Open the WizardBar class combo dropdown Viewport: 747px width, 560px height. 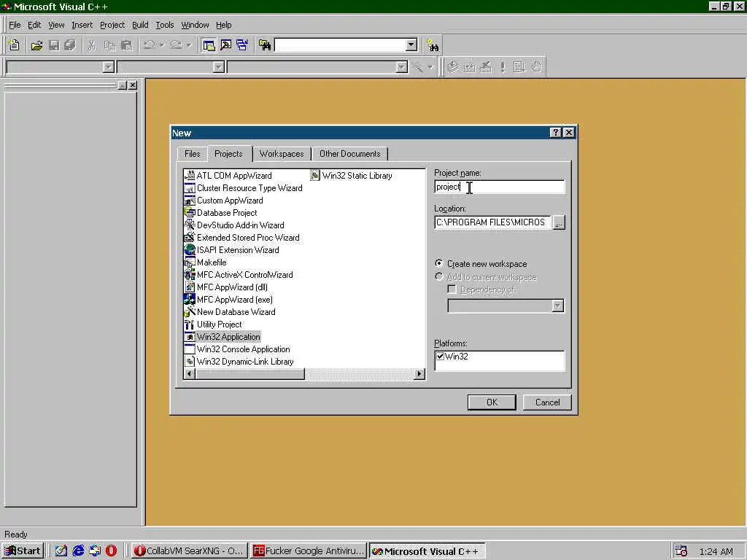[x=108, y=66]
